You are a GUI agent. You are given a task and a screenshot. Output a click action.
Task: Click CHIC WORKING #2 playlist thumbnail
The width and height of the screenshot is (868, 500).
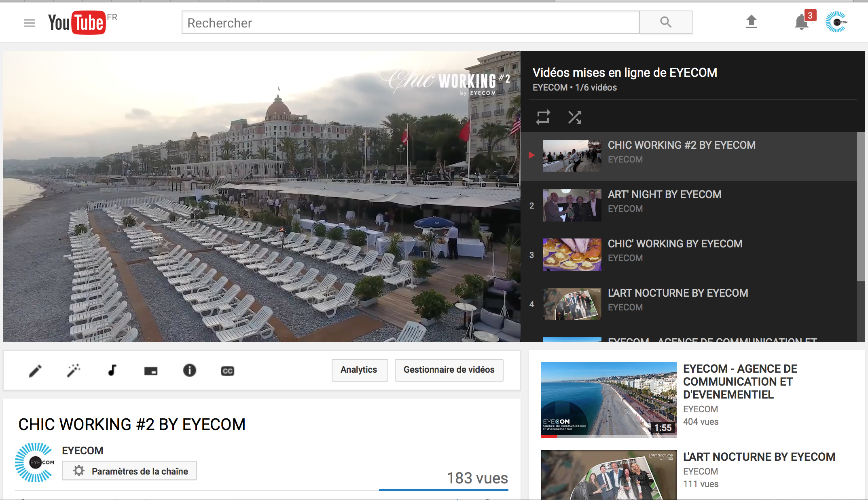coord(572,156)
